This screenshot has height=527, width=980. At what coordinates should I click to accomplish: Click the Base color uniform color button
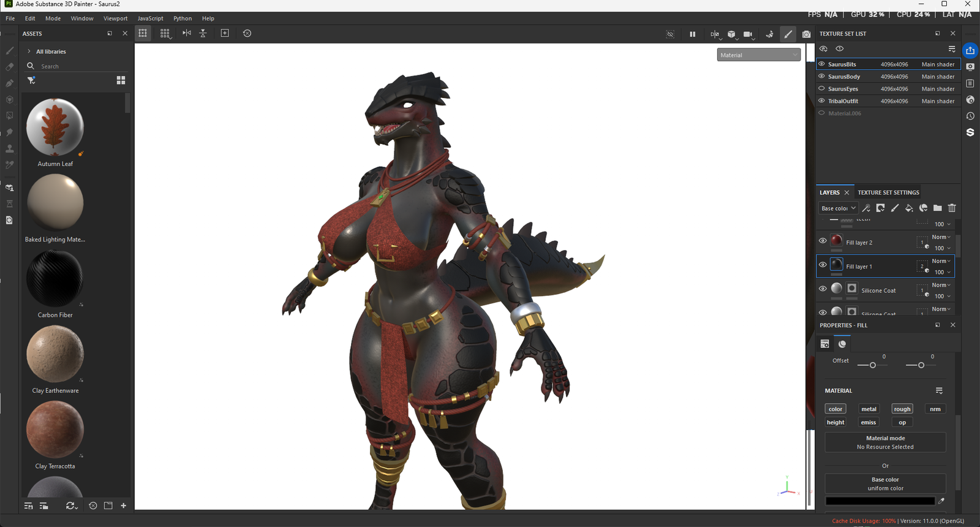tap(885, 483)
